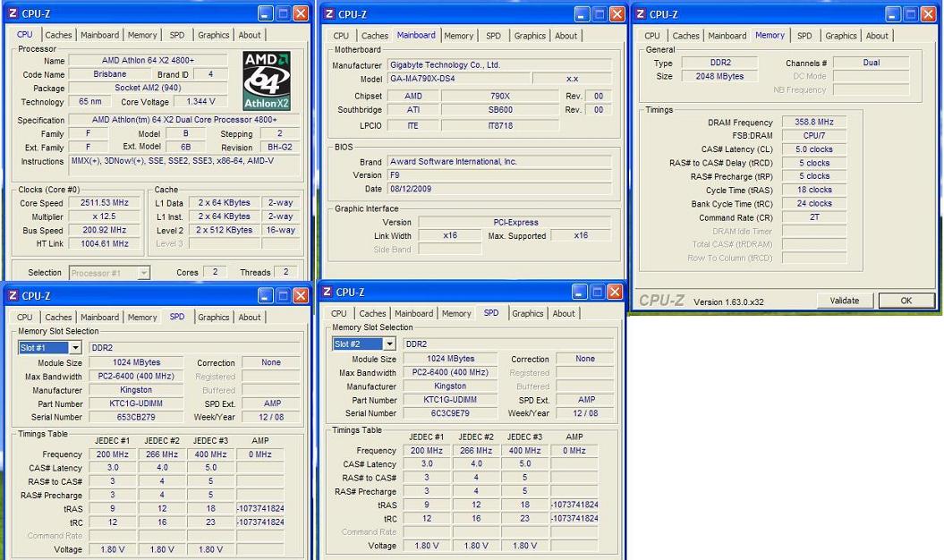The image size is (944, 560).
Task: Open the Slot #2 memory slot dropdown
Action: click(x=389, y=344)
